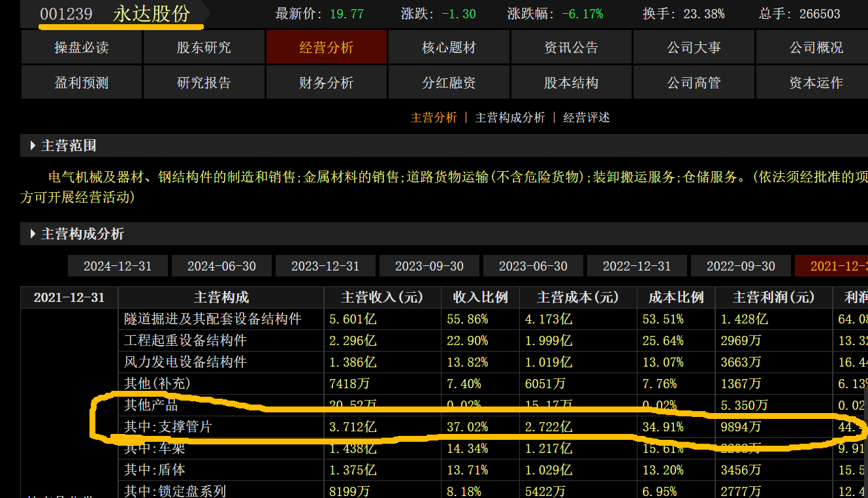The height and width of the screenshot is (498, 868).
Task: Click the price change value -1.30
Action: (458, 14)
